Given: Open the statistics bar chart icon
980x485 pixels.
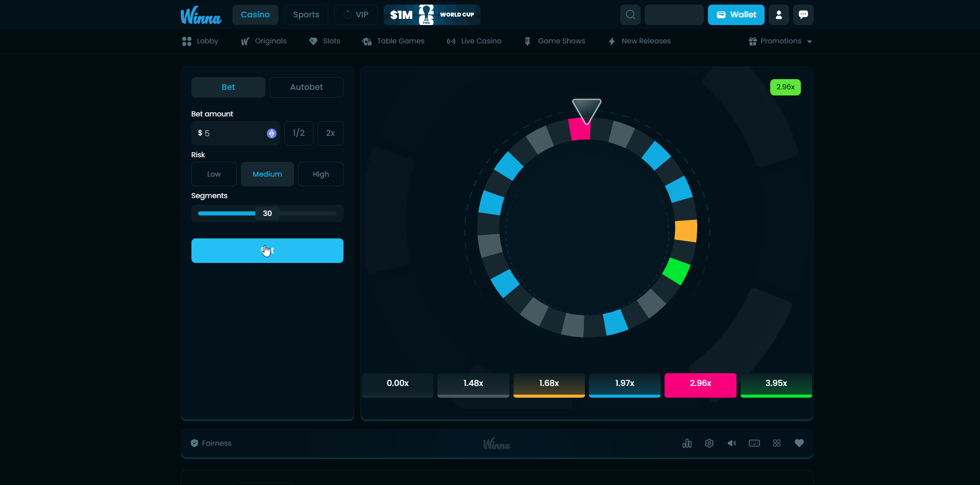Looking at the screenshot, I should [x=687, y=443].
